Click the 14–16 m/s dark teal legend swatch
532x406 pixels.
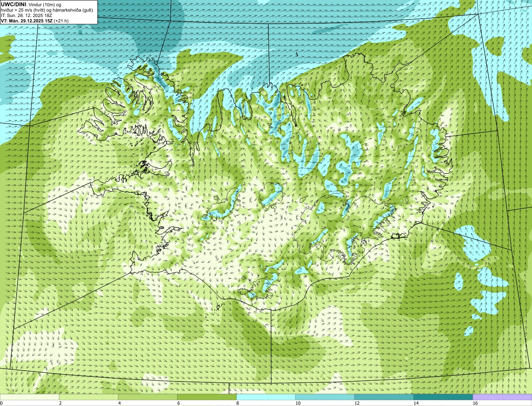[x=443, y=397]
